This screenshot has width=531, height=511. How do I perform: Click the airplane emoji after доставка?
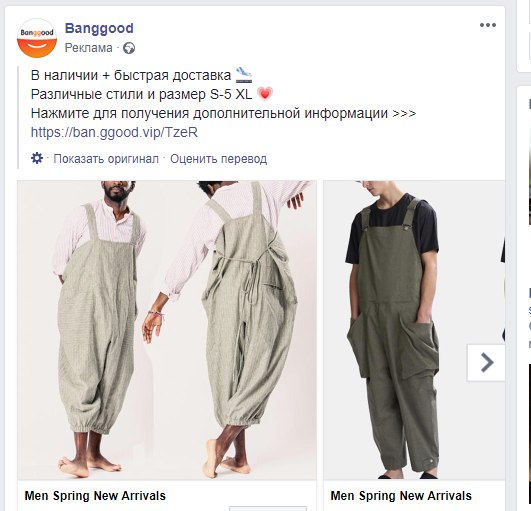244,75
